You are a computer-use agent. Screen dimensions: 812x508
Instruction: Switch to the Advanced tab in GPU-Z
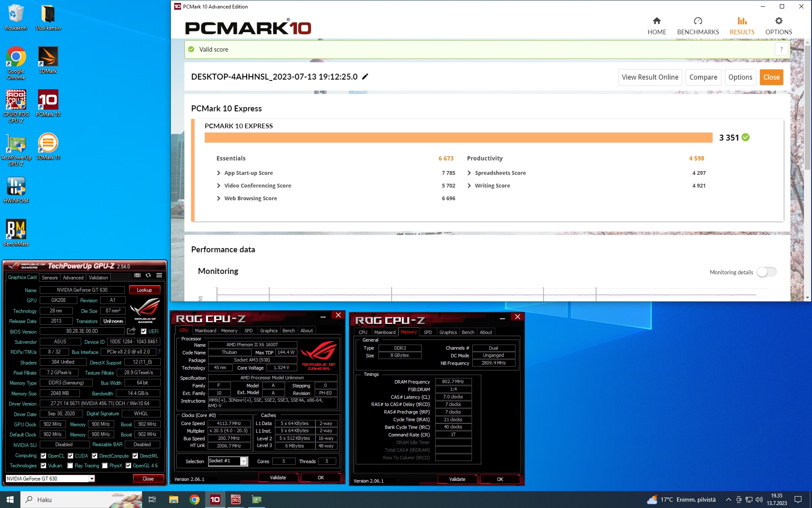(x=73, y=278)
